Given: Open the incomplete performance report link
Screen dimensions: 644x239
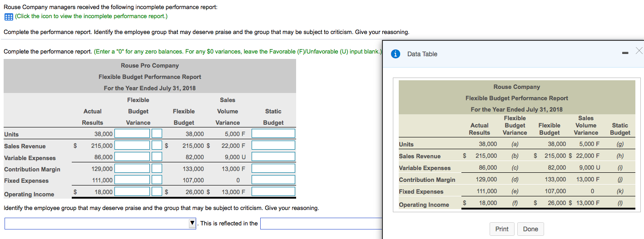Looking at the screenshot, I should pyautogui.click(x=91, y=16).
